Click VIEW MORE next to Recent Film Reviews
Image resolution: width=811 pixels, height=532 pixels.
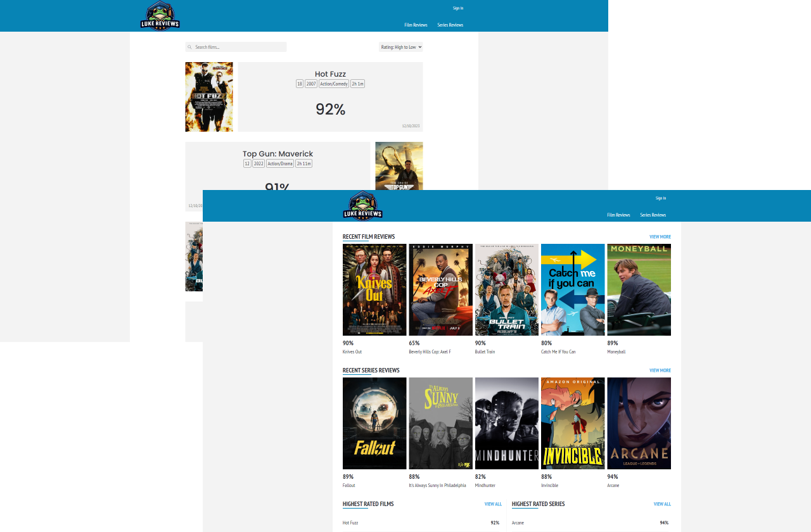[660, 236]
